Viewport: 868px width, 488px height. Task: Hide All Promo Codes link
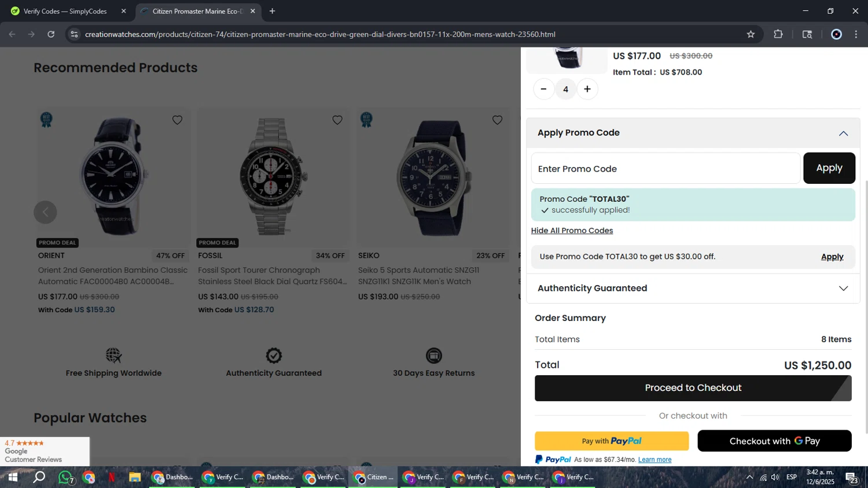click(572, 231)
